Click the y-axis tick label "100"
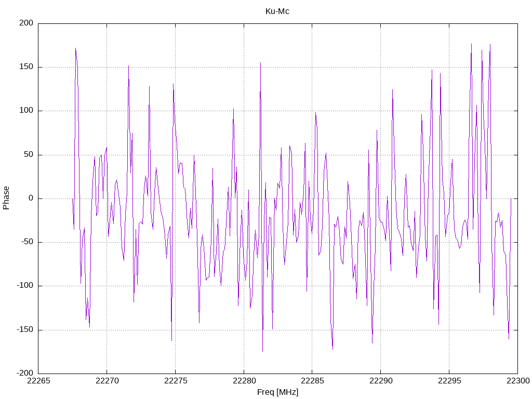532x399 pixels. pyautogui.click(x=26, y=111)
